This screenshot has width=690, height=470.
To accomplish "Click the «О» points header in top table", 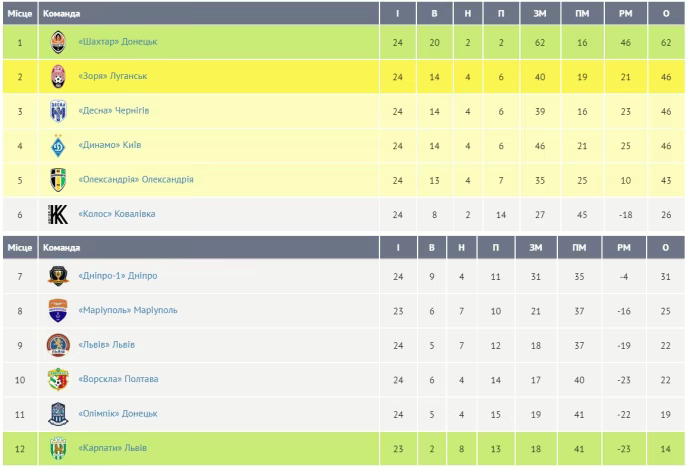I will [666, 14].
